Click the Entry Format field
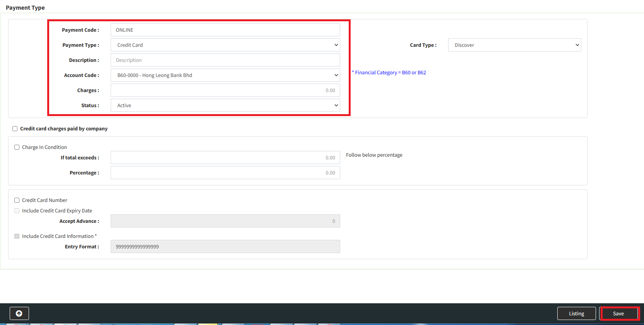Screen dimensions: 644x325 pos(225,247)
